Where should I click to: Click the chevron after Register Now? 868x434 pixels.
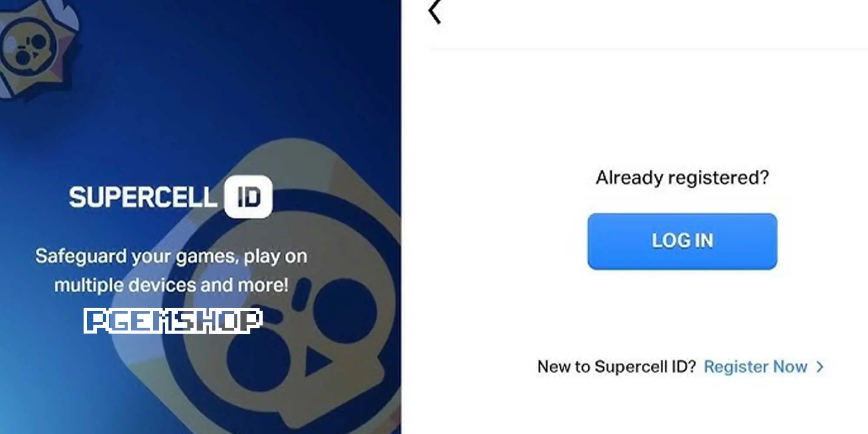[819, 367]
